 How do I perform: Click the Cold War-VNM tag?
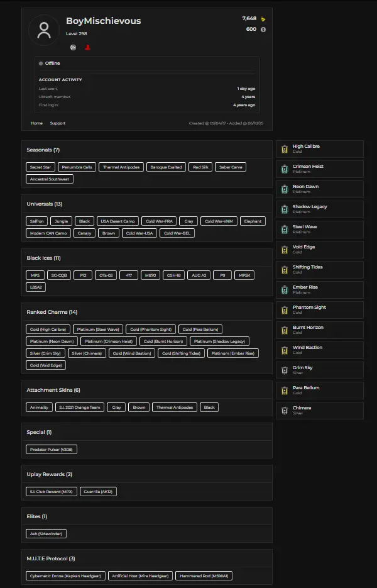[x=219, y=221]
